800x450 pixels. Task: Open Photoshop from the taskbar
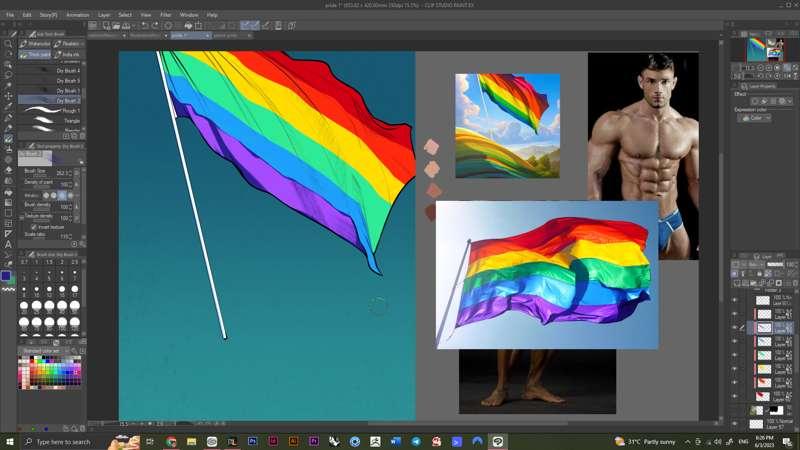(x=253, y=441)
